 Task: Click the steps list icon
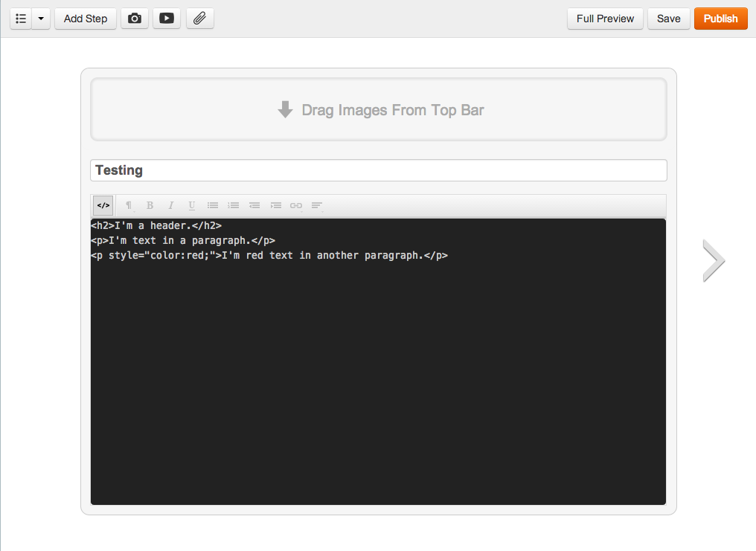pos(21,19)
